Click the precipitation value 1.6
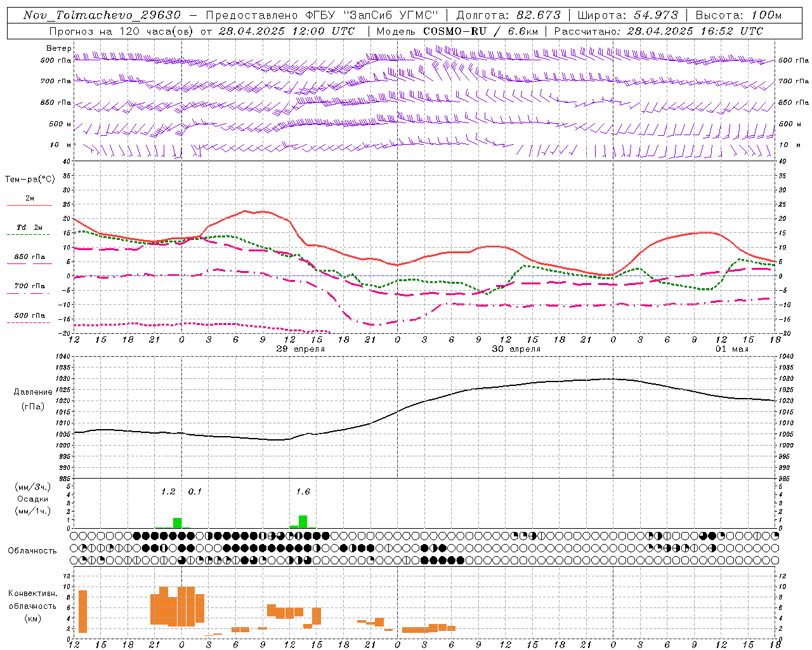Screen dimensions: 812x650 point(303,492)
